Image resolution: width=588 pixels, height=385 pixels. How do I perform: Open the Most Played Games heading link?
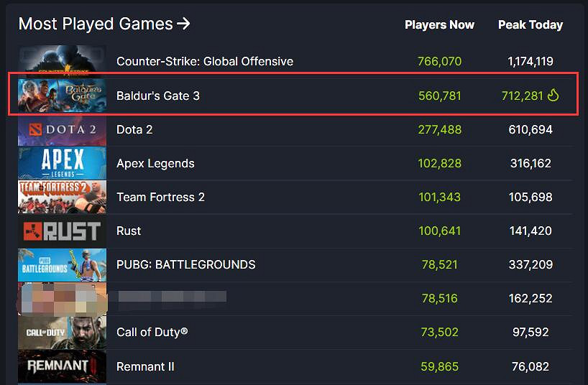[x=95, y=24]
